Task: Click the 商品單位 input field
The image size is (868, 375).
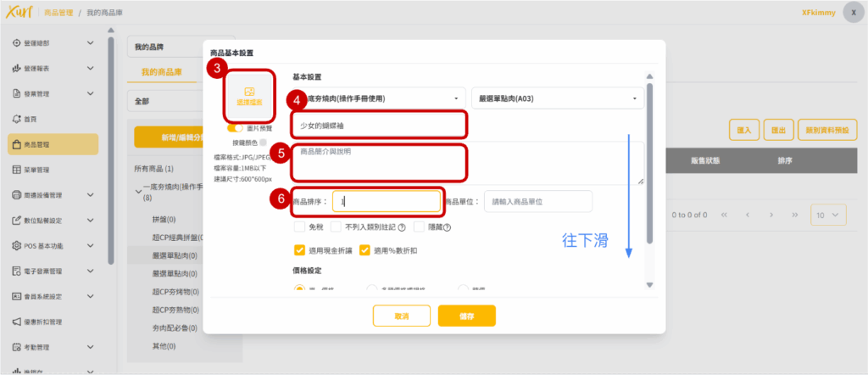Action: 537,201
